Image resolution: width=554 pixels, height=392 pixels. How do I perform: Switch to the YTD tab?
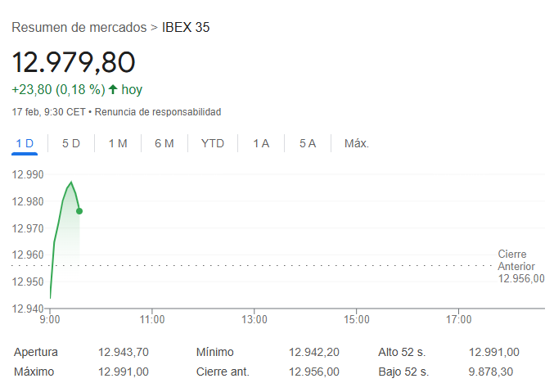tap(213, 143)
